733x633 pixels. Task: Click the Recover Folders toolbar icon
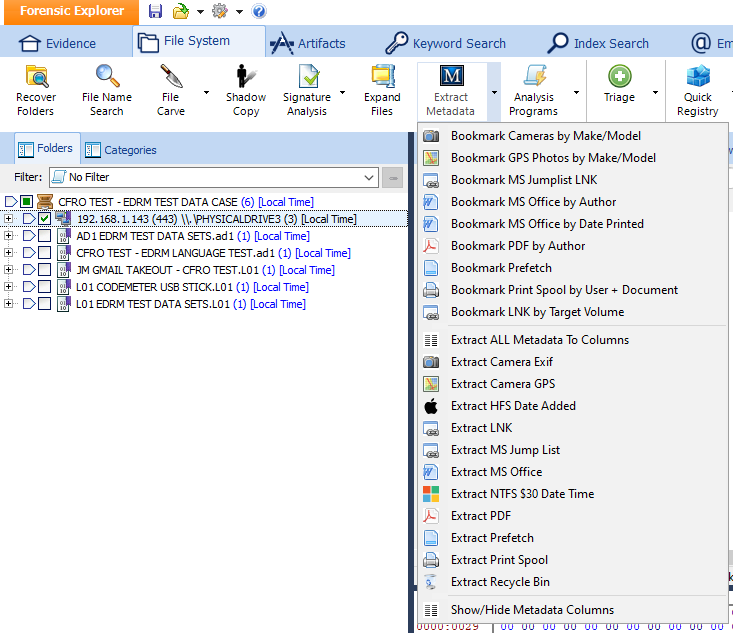tap(36, 89)
